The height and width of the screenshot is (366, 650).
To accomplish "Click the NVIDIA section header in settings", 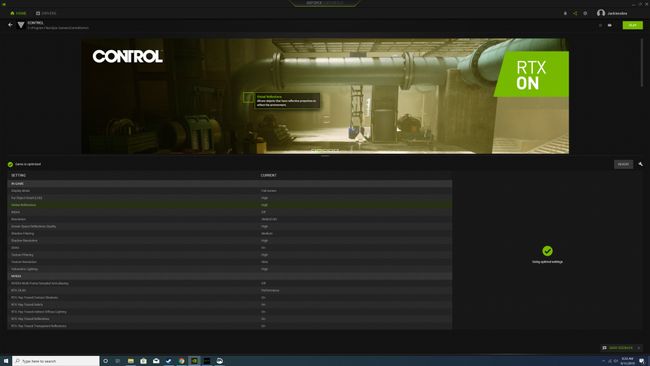I will pos(230,276).
